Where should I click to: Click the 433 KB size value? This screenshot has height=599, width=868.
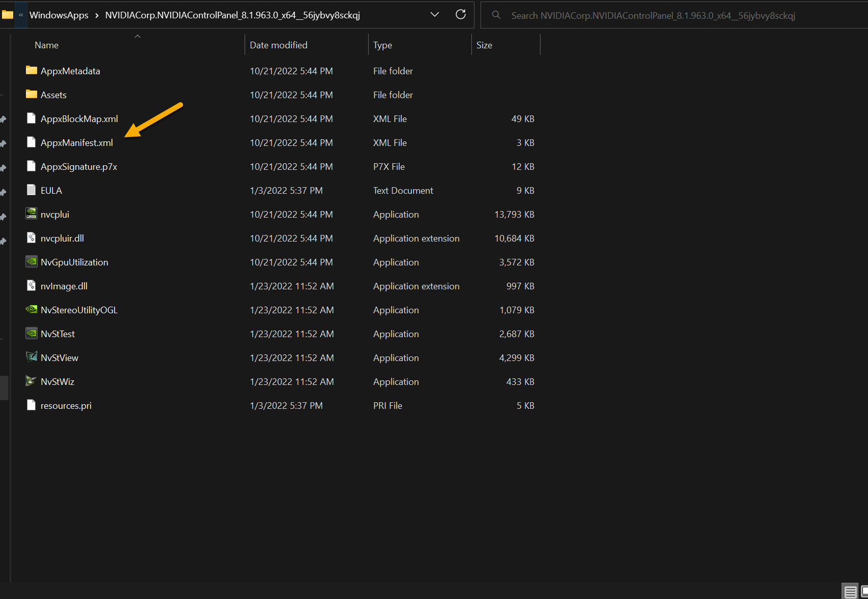point(520,382)
